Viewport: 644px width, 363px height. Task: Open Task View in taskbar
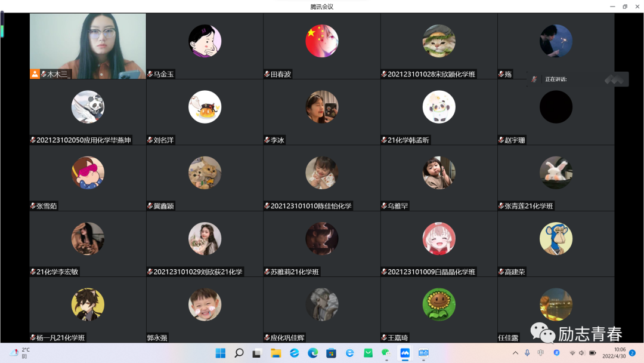(x=257, y=353)
